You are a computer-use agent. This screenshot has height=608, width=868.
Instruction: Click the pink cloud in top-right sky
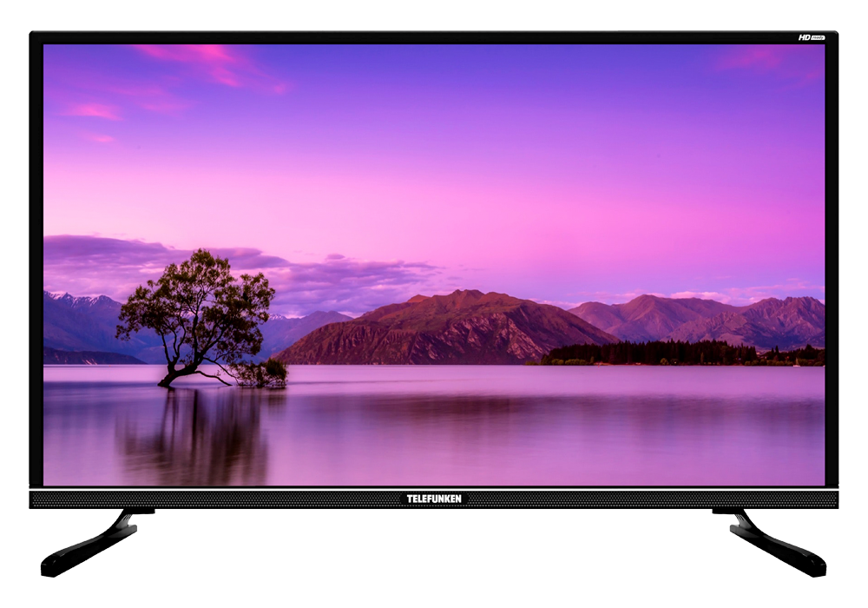point(764,59)
